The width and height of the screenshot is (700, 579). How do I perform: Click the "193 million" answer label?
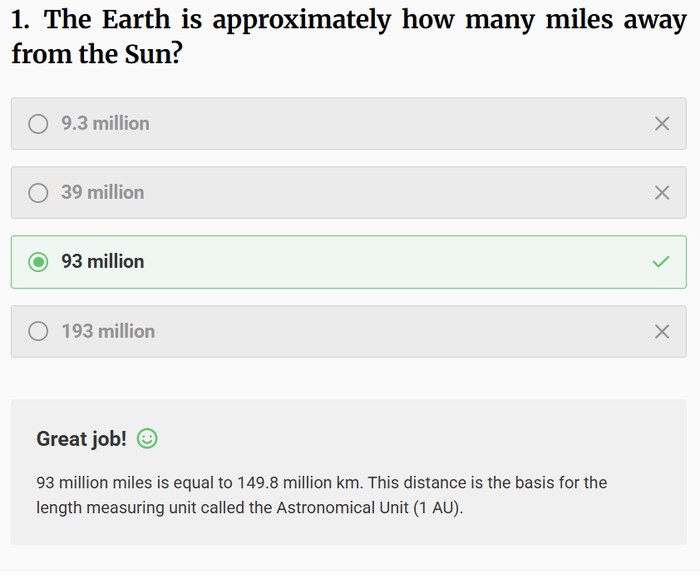[x=108, y=331]
